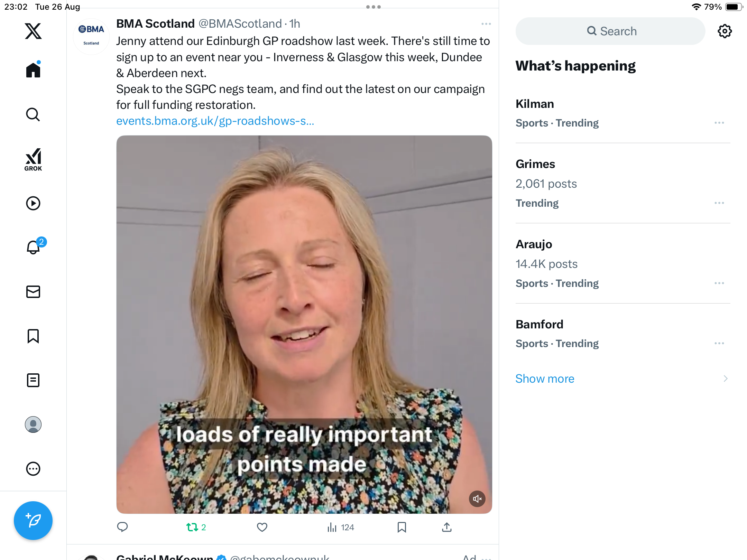Go to Home feed
Image resolution: width=747 pixels, height=560 pixels.
point(33,70)
